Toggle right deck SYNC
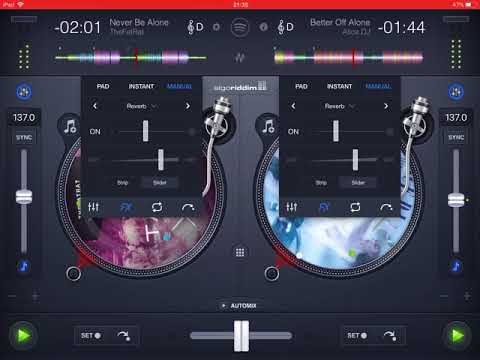Screen dimensions: 480x360 point(456,137)
